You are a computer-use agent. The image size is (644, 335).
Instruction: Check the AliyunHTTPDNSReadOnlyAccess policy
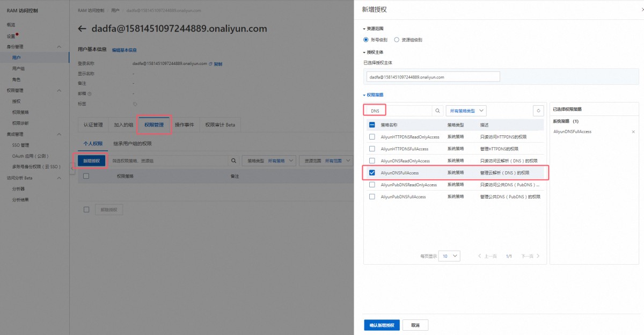coord(372,137)
